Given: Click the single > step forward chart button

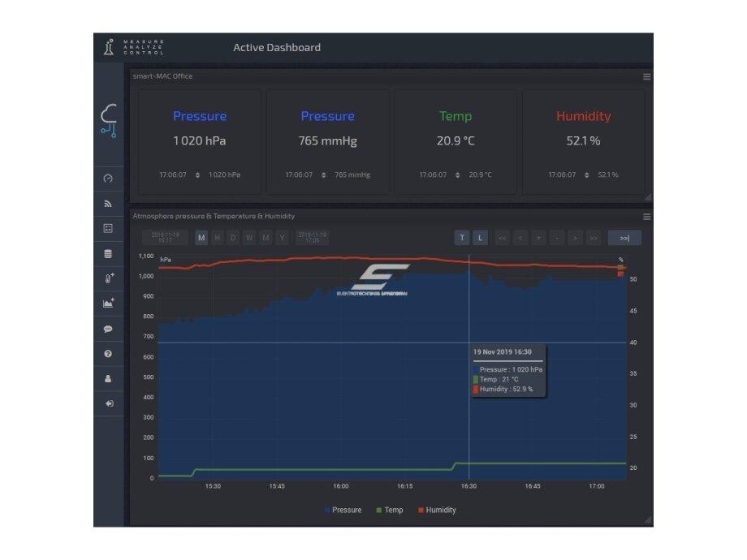Looking at the screenshot, I should (575, 238).
